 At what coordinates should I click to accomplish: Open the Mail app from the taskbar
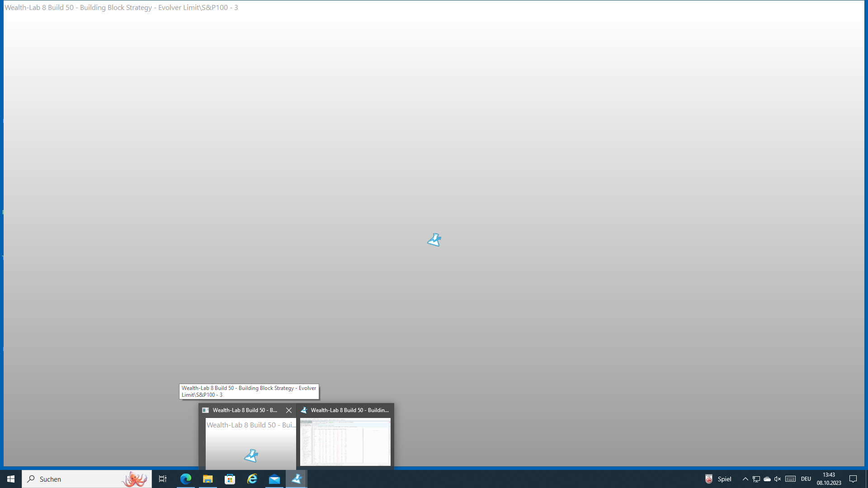click(274, 479)
